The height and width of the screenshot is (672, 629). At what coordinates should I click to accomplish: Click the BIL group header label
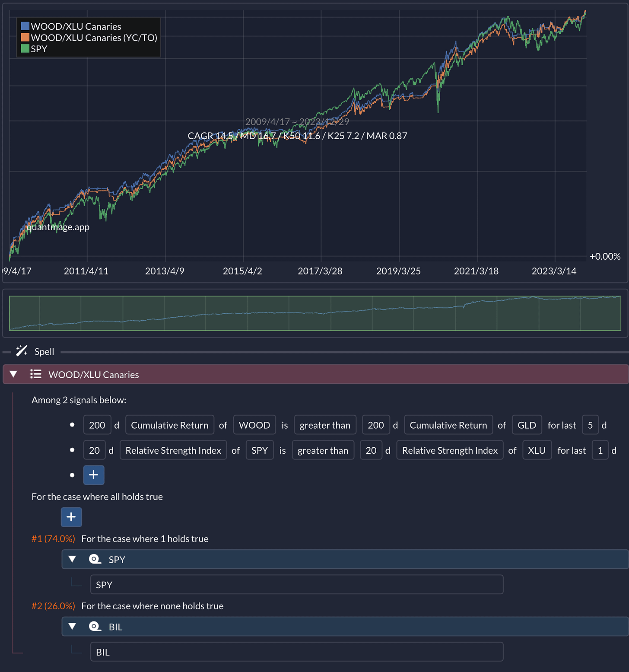(116, 627)
